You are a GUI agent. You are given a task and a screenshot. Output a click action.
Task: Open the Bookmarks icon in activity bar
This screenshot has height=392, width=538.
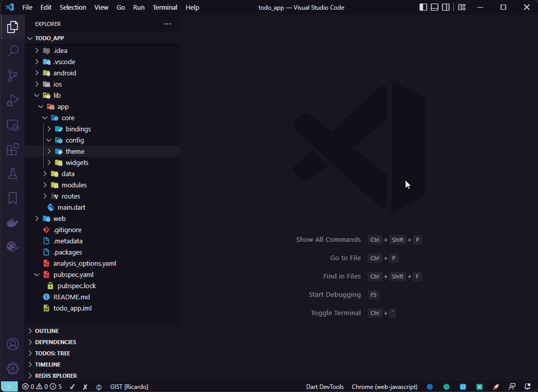point(12,198)
